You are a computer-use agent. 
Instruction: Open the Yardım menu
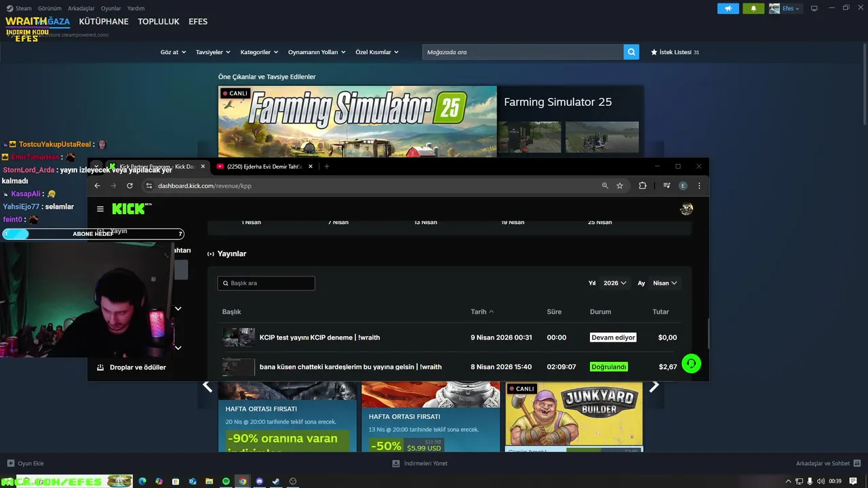click(136, 9)
